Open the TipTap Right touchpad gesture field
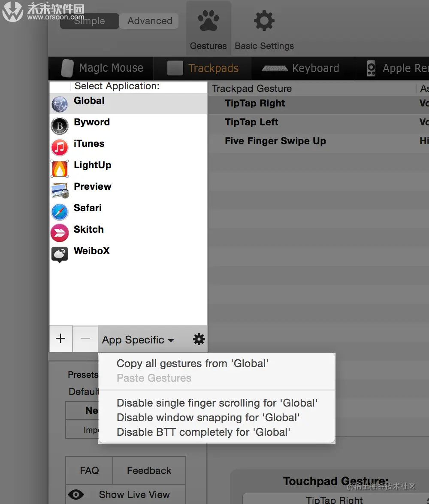This screenshot has height=504, width=429. [x=335, y=499]
